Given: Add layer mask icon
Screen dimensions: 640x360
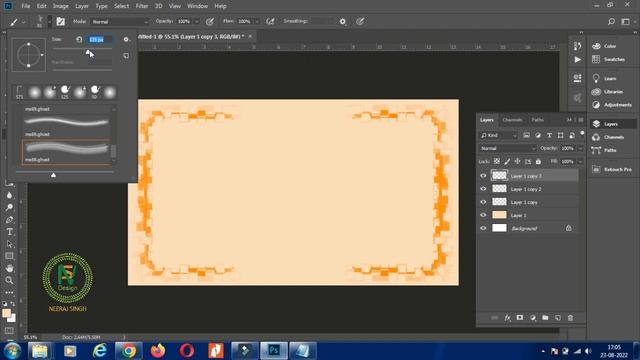Looking at the screenshot, I should pyautogui.click(x=520, y=318).
